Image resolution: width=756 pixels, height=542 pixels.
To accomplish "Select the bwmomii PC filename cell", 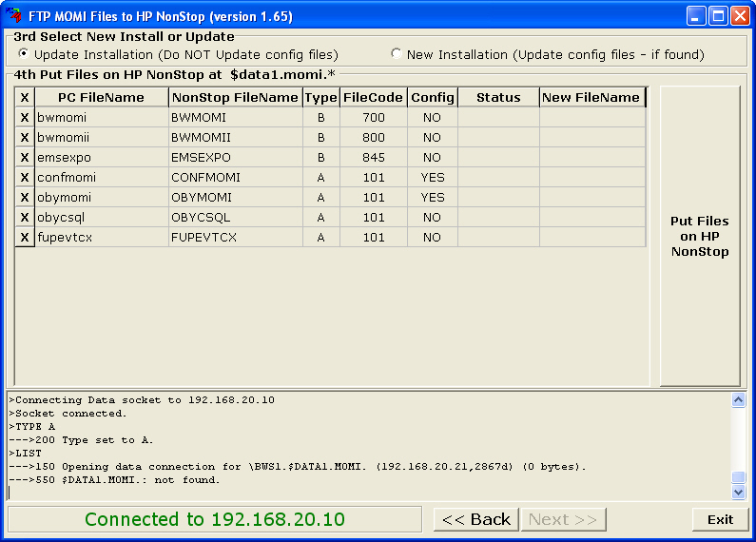I will click(x=102, y=138).
